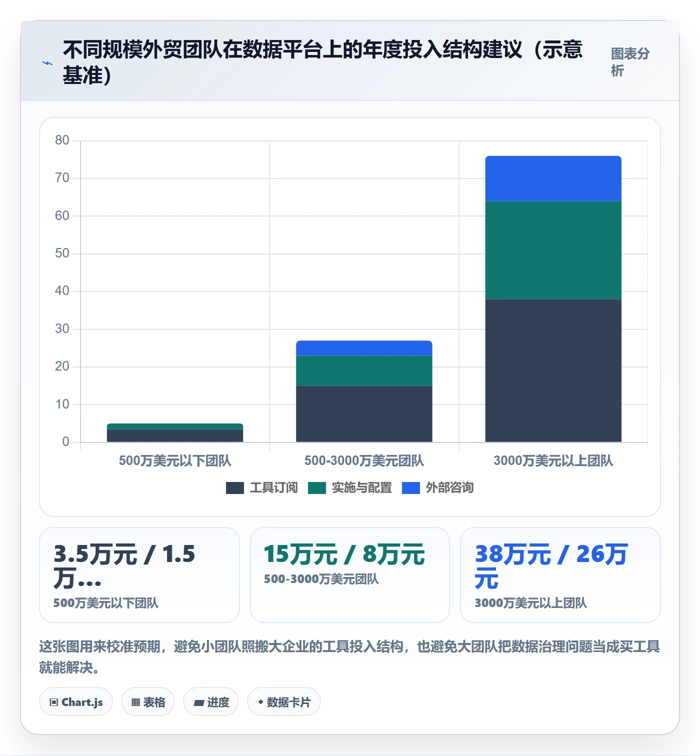This screenshot has height=756, width=700.
Task: Open the 数据卡片 tag
Action: 284,702
